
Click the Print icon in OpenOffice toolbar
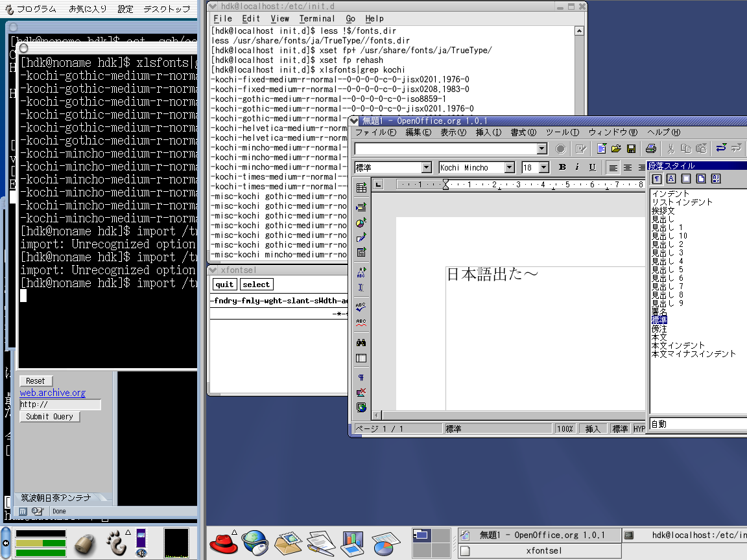(651, 149)
